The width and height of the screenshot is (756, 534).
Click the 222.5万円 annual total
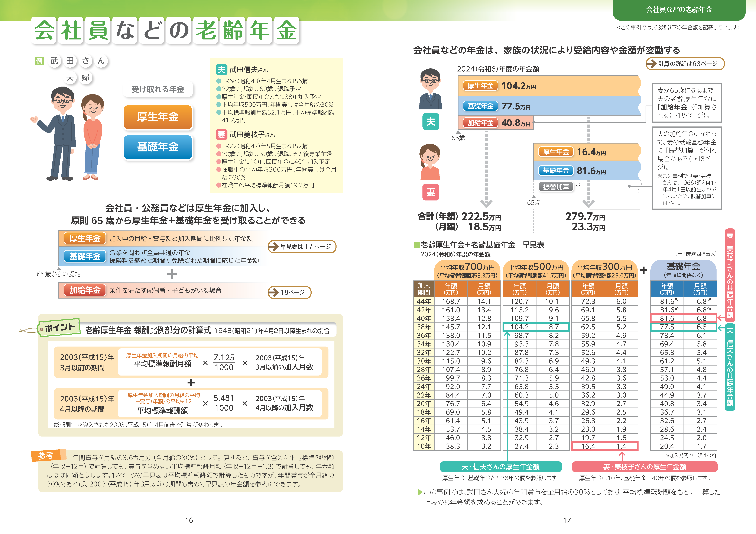481,216
